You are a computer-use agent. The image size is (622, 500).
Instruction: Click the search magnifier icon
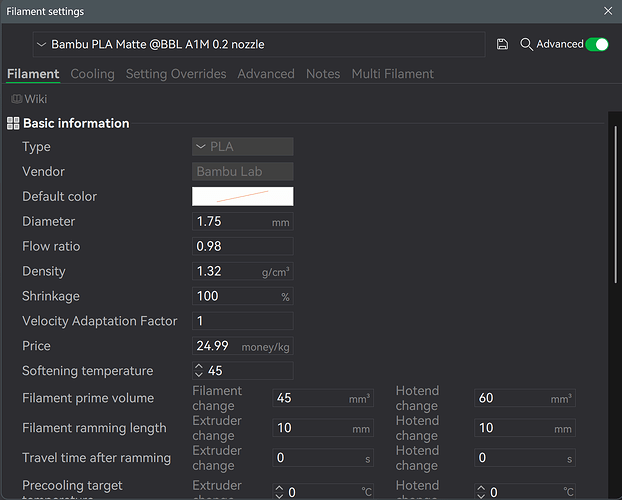pyautogui.click(x=526, y=44)
